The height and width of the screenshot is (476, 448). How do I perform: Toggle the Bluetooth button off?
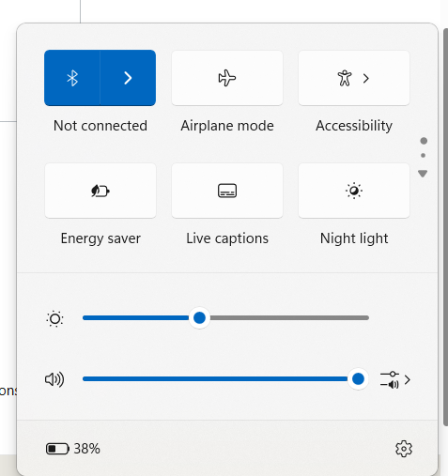(x=72, y=78)
